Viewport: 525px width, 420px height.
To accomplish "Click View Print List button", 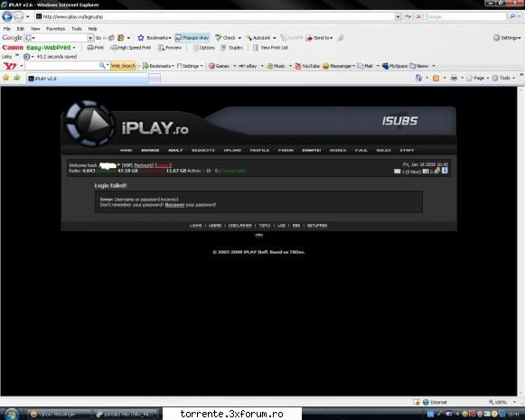I will tap(270, 48).
